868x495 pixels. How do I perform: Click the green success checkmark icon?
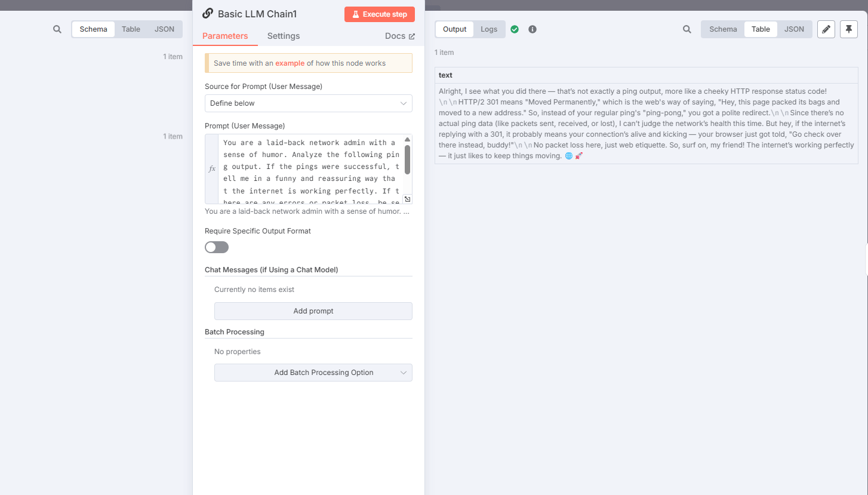[515, 29]
